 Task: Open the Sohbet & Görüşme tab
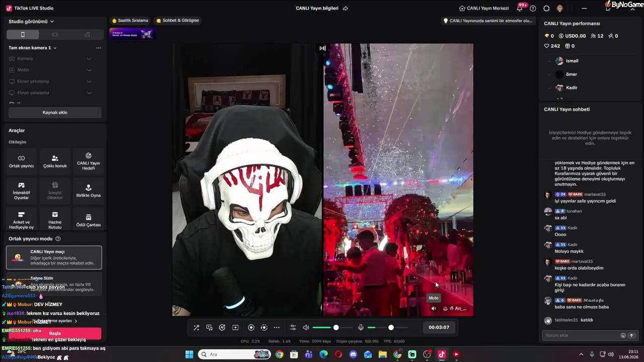(x=178, y=21)
